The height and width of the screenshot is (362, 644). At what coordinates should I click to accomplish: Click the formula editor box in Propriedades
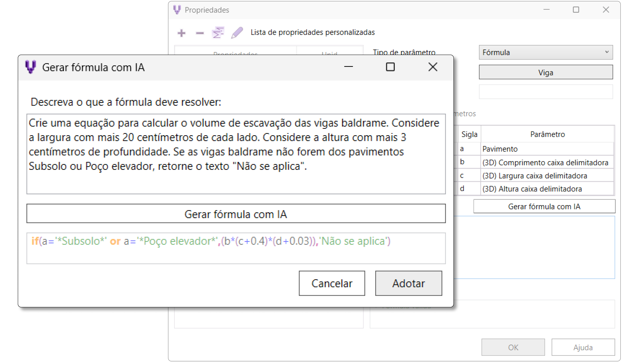534,247
